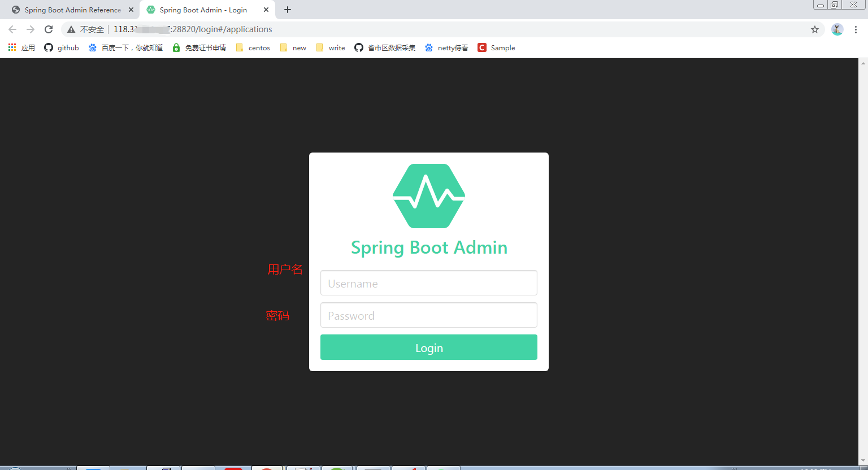Go back to the previous page
The width and height of the screenshot is (868, 470).
tap(12, 29)
